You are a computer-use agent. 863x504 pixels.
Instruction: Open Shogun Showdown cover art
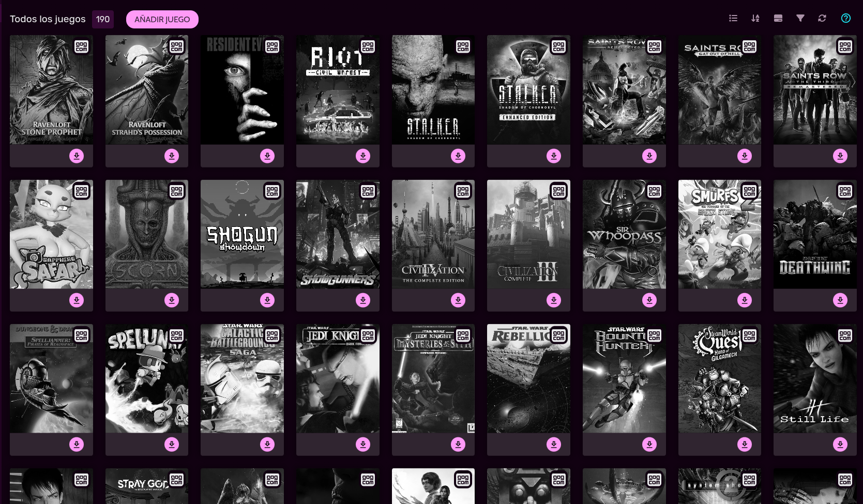pyautogui.click(x=242, y=234)
